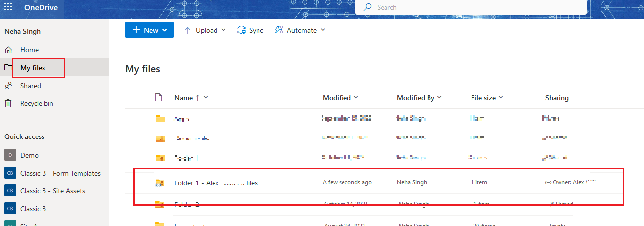Open the app launcher waffle icon
Viewport: 644px width, 226px height.
[8, 7]
